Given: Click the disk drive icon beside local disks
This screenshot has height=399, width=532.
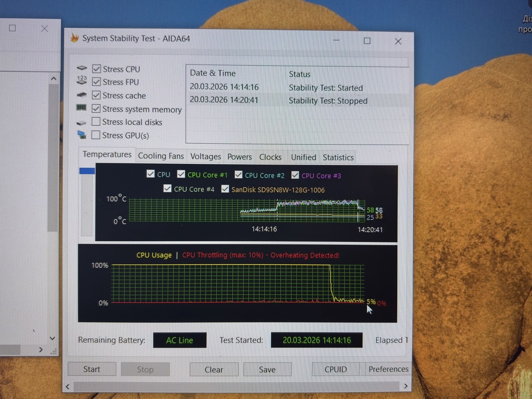Looking at the screenshot, I should tap(82, 123).
